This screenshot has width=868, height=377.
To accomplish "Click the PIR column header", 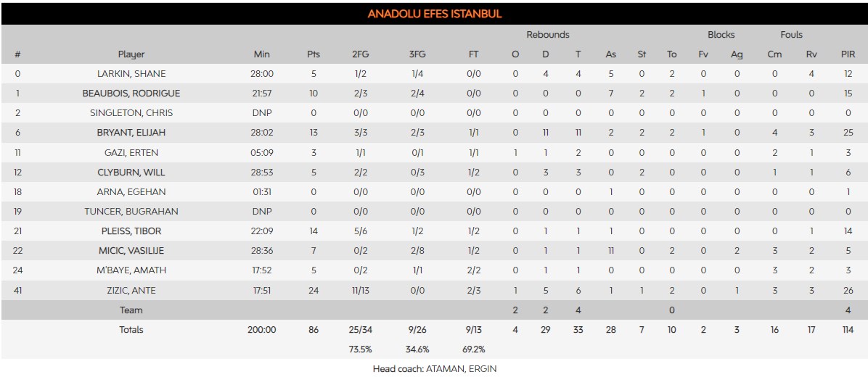I will coord(848,54).
